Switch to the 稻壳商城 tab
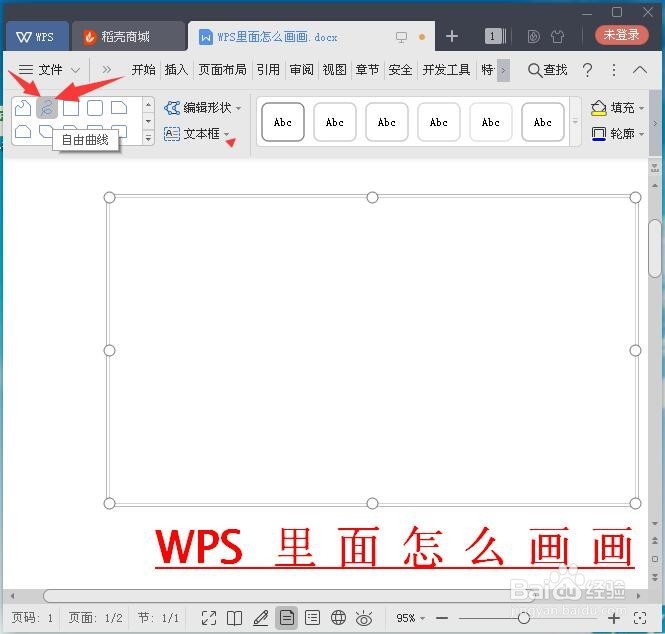665x634 pixels. pos(127,37)
